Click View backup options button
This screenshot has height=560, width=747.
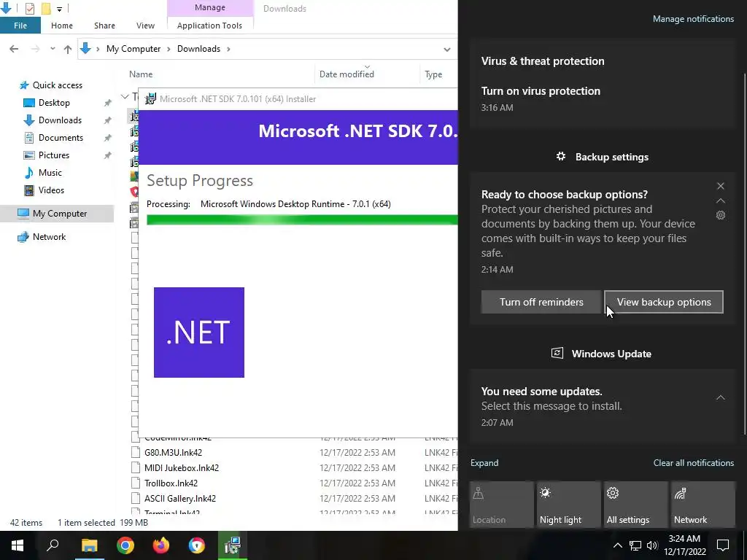(664, 302)
